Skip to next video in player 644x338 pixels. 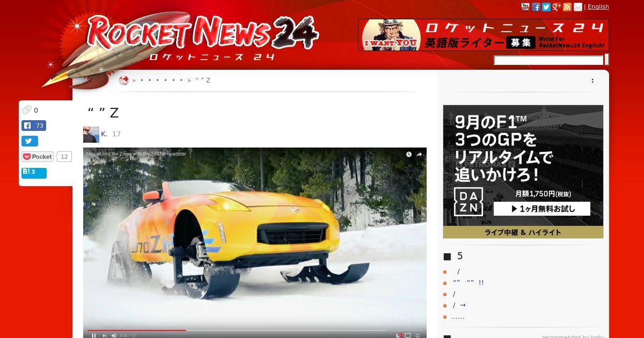pyautogui.click(x=105, y=336)
